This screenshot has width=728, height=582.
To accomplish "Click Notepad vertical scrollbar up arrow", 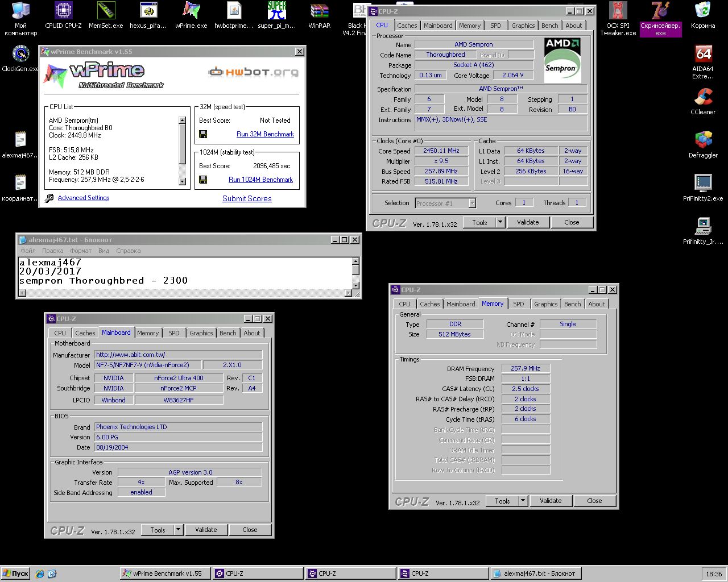I will 355,261.
